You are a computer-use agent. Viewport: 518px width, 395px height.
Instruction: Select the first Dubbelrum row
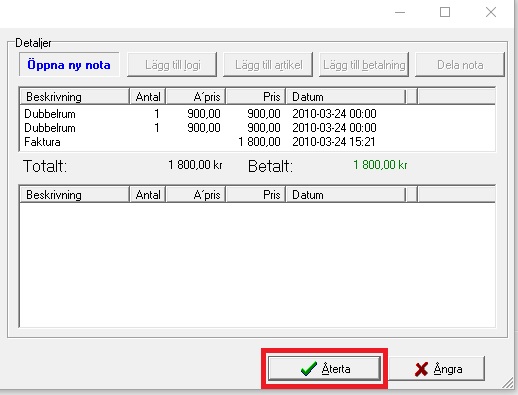click(257, 114)
